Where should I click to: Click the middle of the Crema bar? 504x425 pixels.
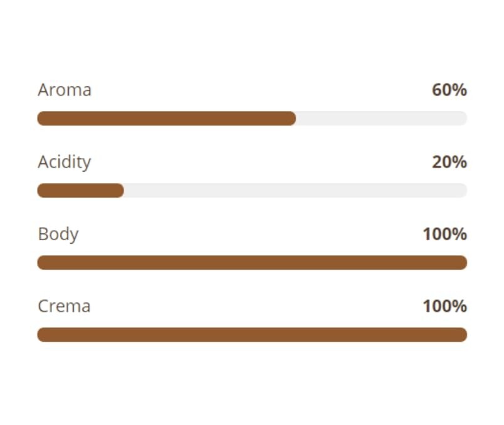pyautogui.click(x=252, y=335)
